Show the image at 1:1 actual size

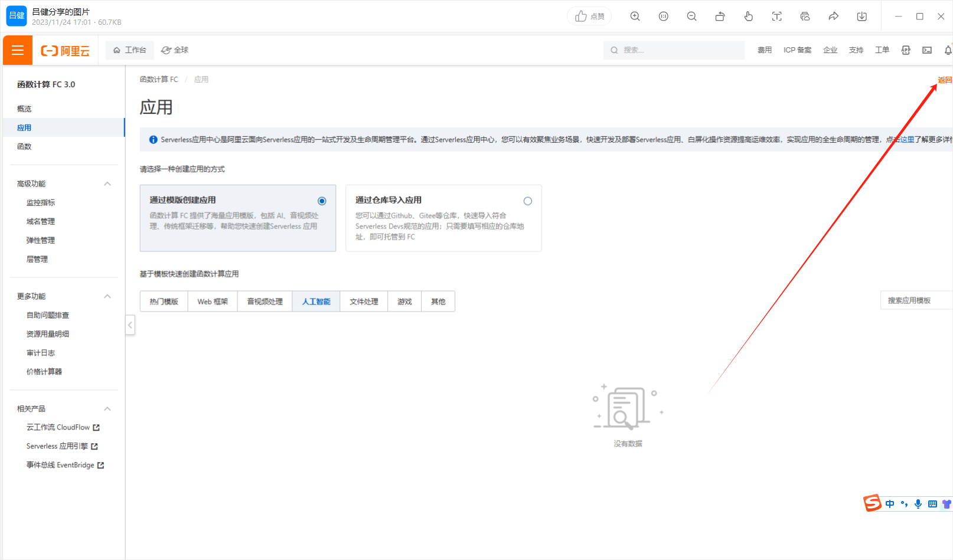[x=664, y=17]
